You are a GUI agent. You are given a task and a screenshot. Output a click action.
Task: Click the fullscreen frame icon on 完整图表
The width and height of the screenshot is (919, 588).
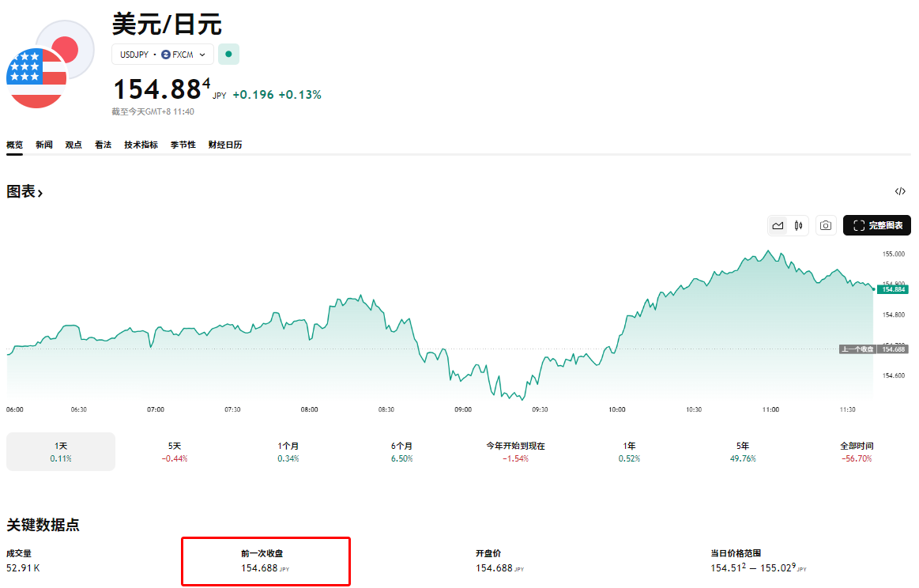point(860,225)
